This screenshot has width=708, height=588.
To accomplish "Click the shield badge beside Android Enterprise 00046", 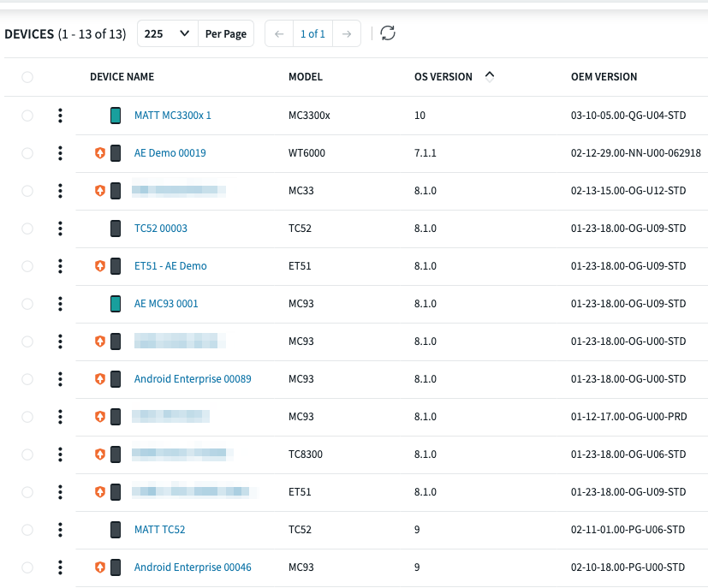I will (x=99, y=567).
